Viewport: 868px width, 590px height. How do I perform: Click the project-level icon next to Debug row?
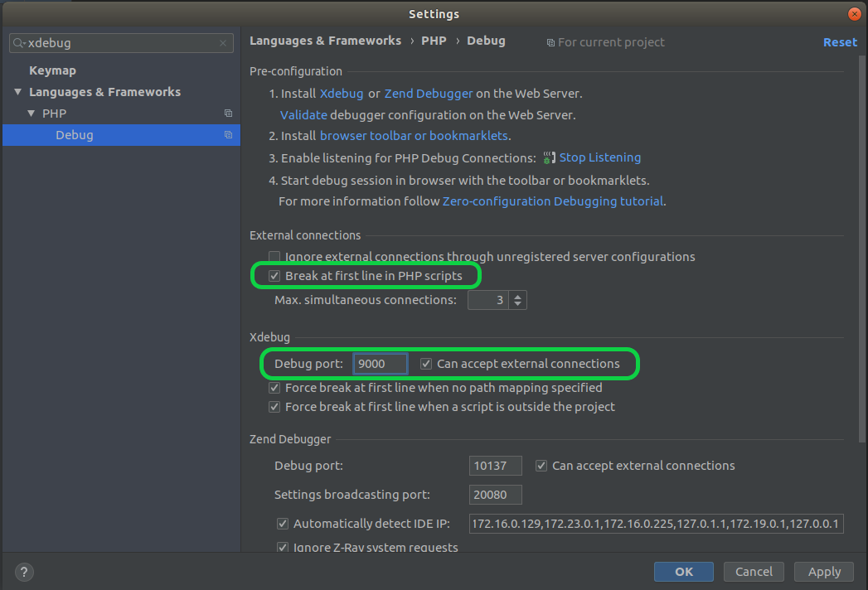tap(228, 134)
